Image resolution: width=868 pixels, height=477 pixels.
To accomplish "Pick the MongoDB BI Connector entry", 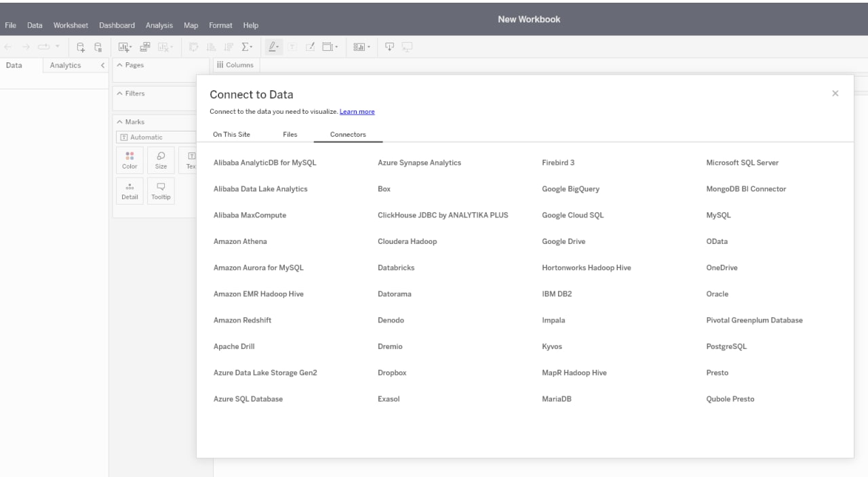I will [746, 189].
